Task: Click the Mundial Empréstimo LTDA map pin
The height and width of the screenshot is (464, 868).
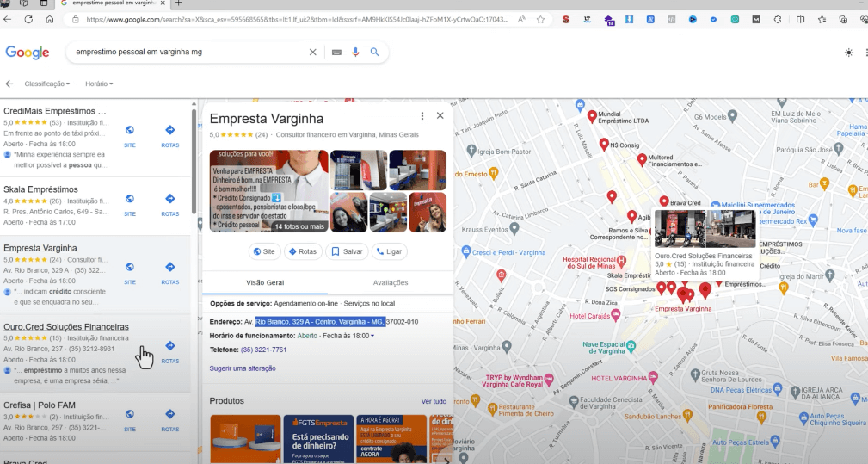Action: point(592,116)
